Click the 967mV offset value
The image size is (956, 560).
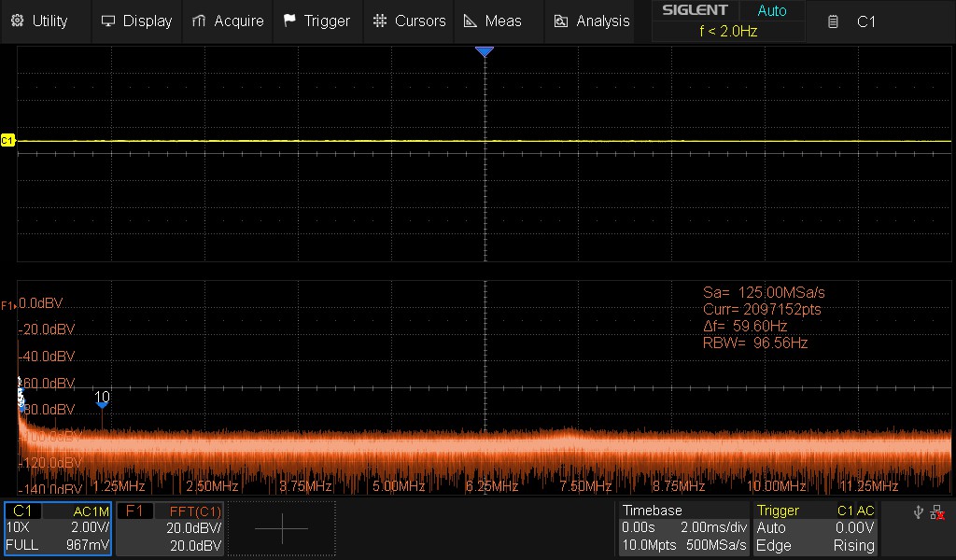coord(88,545)
